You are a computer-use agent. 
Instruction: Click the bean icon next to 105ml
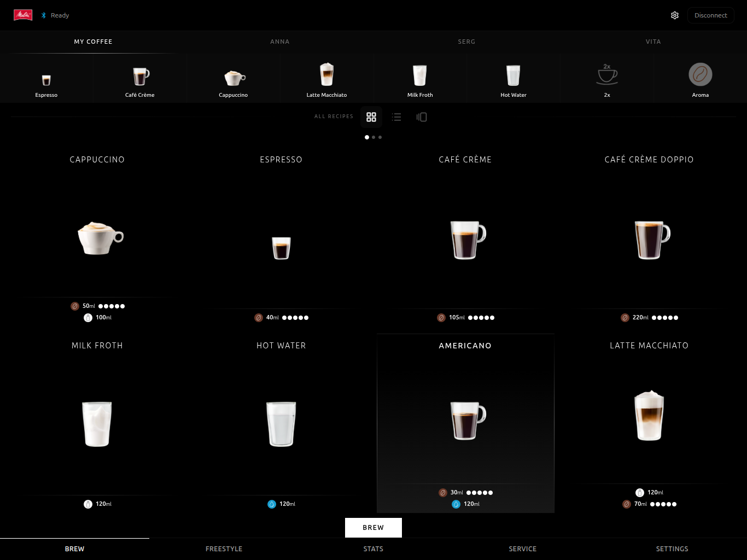click(441, 318)
